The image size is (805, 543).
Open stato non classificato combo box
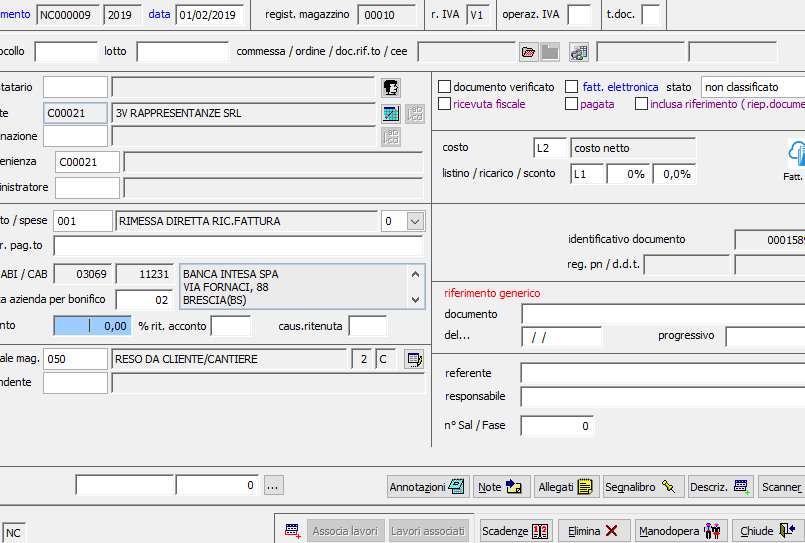(x=753, y=87)
